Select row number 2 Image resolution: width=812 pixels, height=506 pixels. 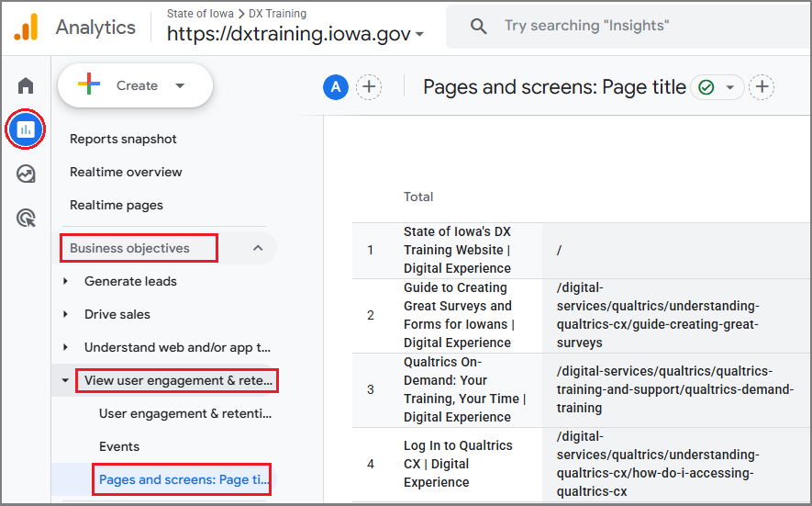(x=371, y=315)
